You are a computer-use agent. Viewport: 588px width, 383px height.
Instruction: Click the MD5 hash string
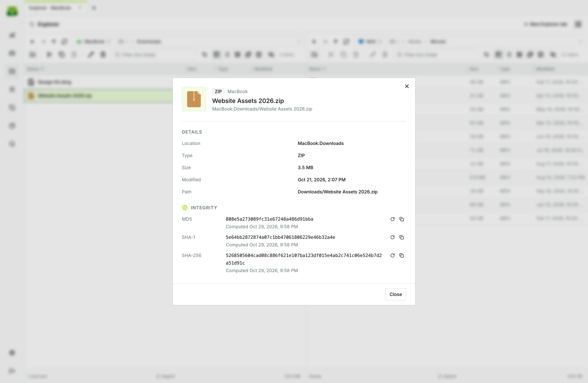269,219
